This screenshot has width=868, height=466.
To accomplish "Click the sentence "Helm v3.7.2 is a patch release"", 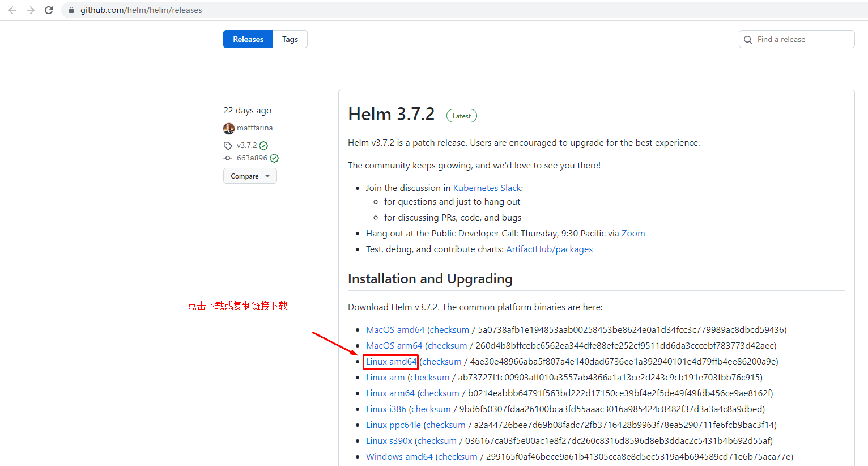I will coord(407,143).
